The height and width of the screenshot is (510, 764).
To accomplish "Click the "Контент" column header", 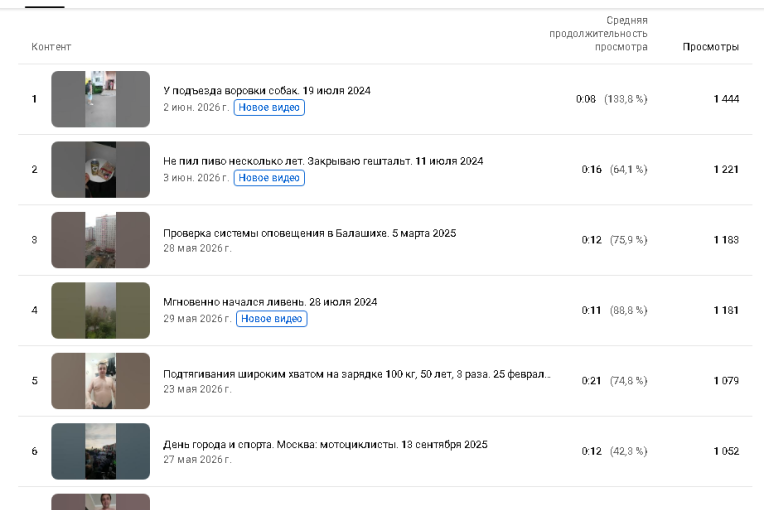I will point(51,47).
